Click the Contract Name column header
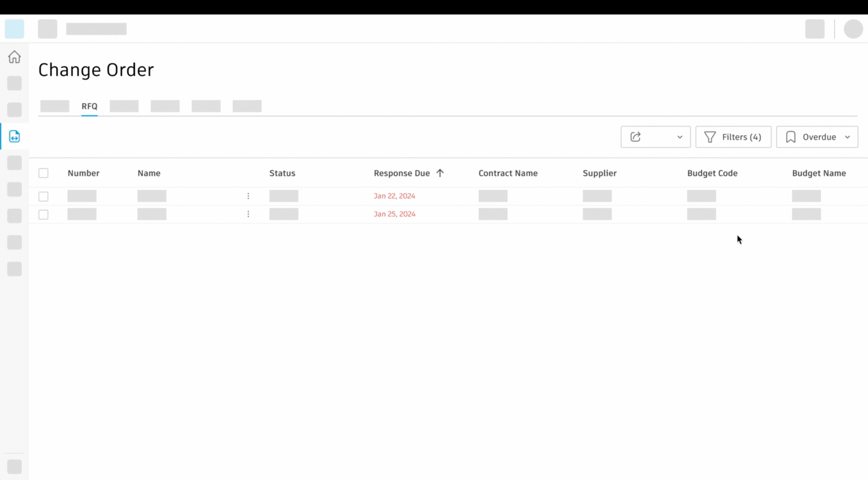This screenshot has width=868, height=480. coord(508,173)
